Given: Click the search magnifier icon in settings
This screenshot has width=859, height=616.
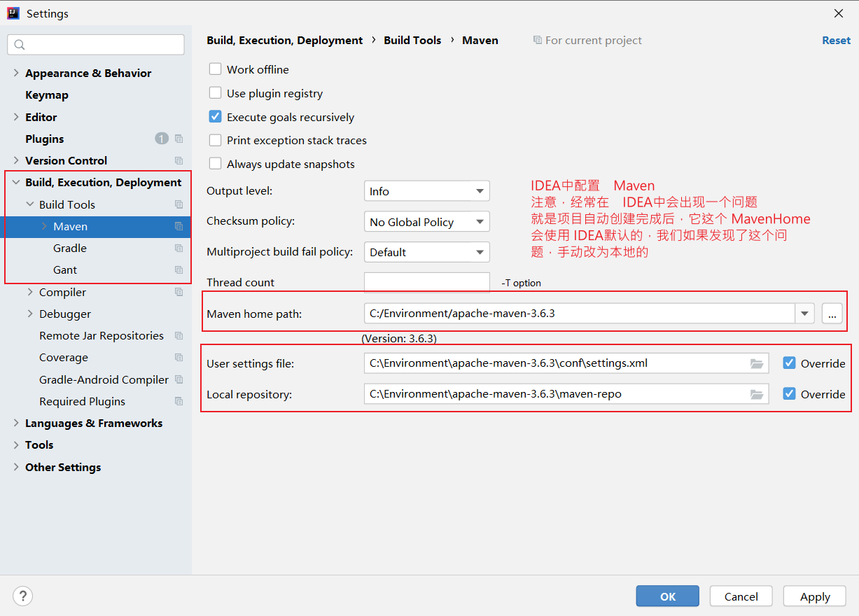Looking at the screenshot, I should tap(20, 45).
